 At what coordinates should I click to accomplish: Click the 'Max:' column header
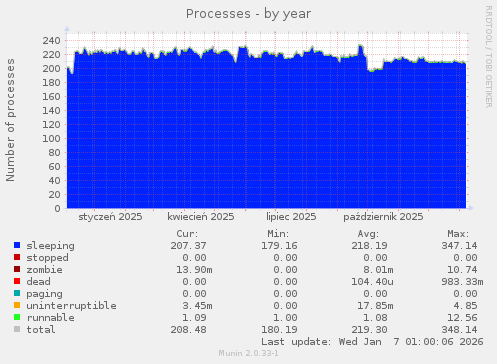tap(458, 234)
